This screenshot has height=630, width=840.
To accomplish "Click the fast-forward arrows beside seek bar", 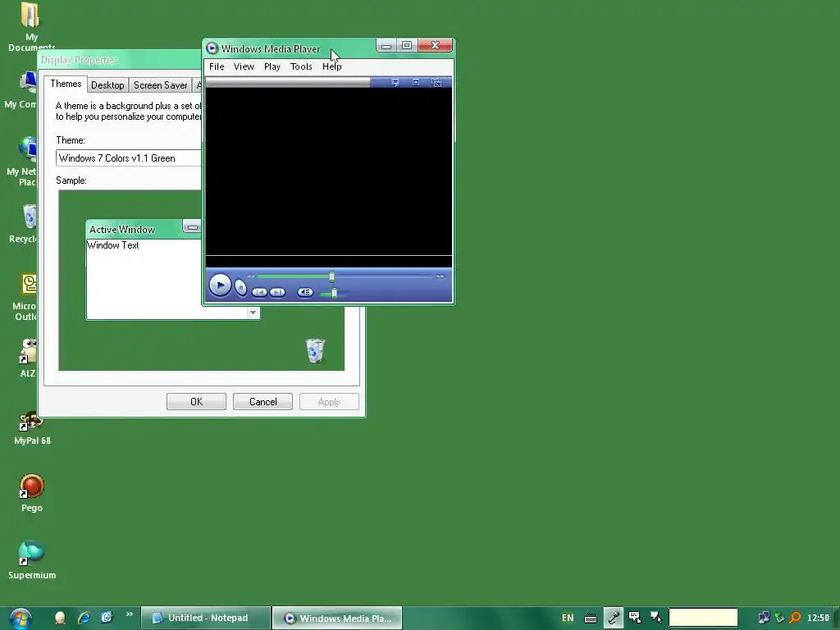I will pyautogui.click(x=441, y=276).
